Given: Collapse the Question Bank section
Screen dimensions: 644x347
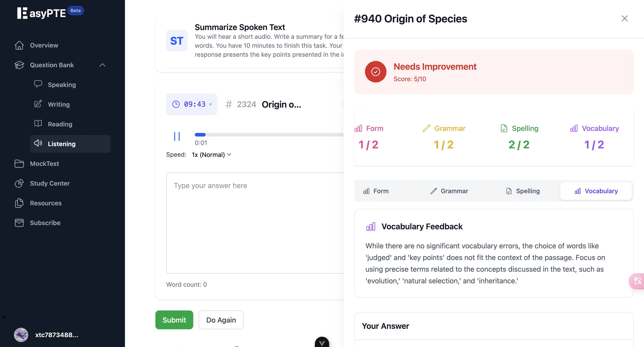Looking at the screenshot, I should (x=103, y=65).
